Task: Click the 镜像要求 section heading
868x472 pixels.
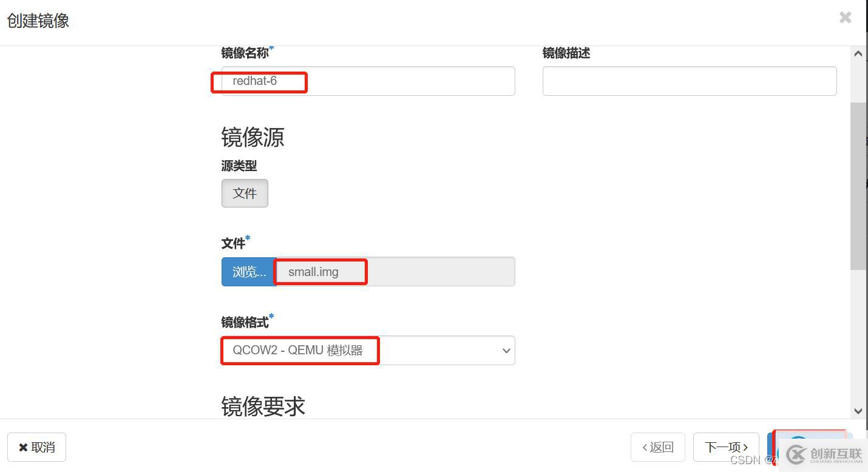Action: 263,406
